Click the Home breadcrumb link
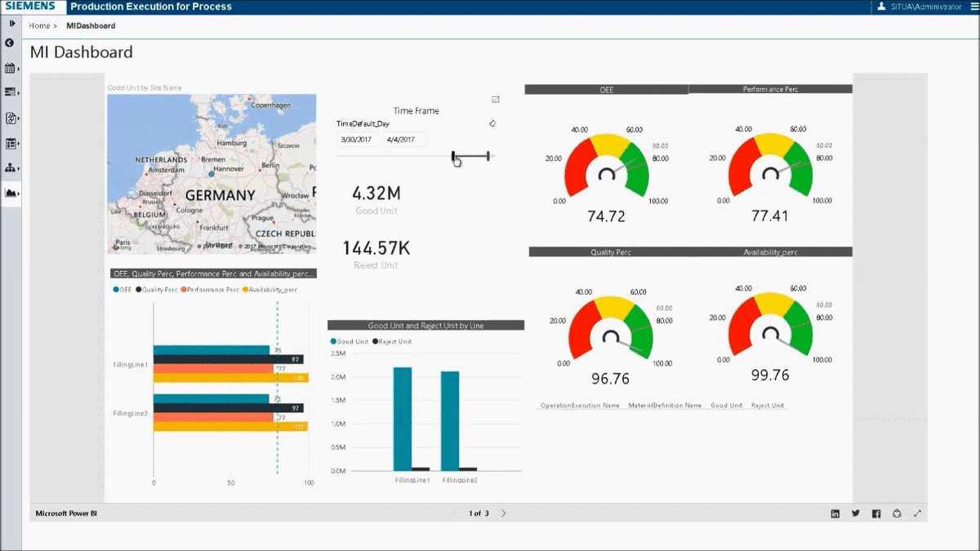The image size is (980, 551). (40, 26)
